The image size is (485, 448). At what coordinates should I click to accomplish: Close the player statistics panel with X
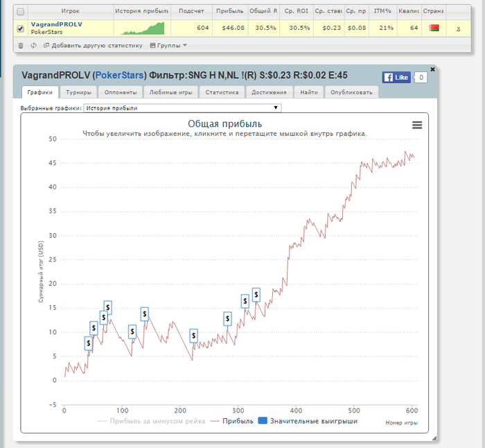[x=433, y=69]
